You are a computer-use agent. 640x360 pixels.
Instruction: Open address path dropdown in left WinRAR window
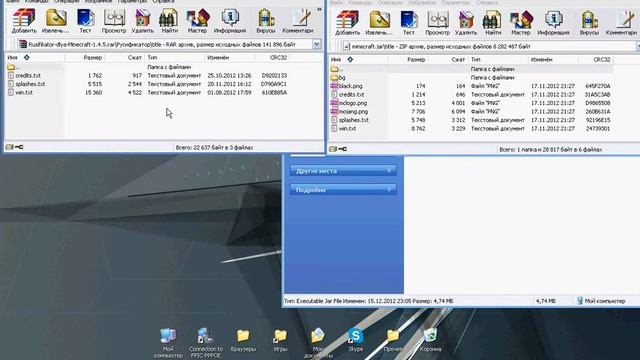[x=316, y=44]
